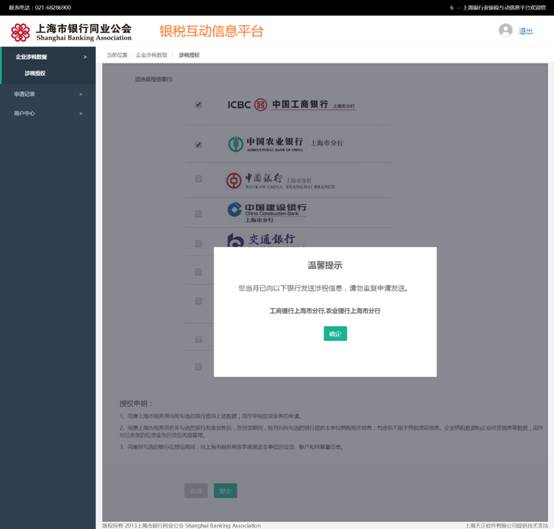Image resolution: width=554 pixels, height=529 pixels.
Task: Tick the 交通银行 checkbox
Action: coord(199,244)
